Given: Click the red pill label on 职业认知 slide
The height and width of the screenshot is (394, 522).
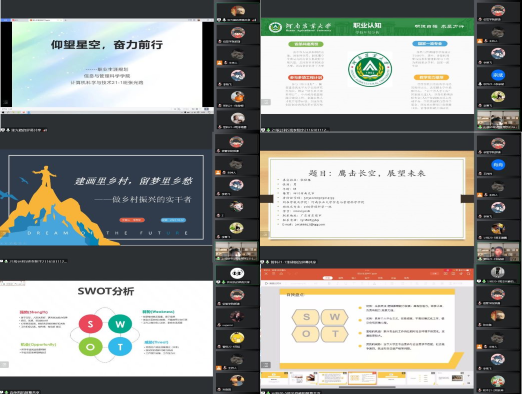Looking at the screenshot, I should [x=306, y=77].
